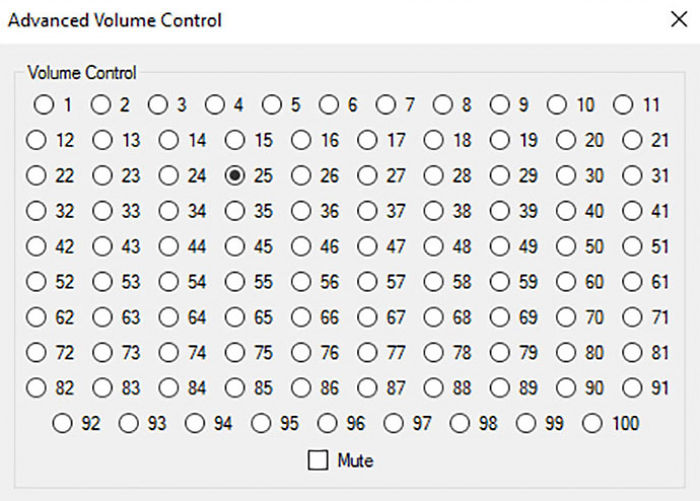Pick volume level 6
The width and height of the screenshot is (700, 501).
[x=329, y=105]
